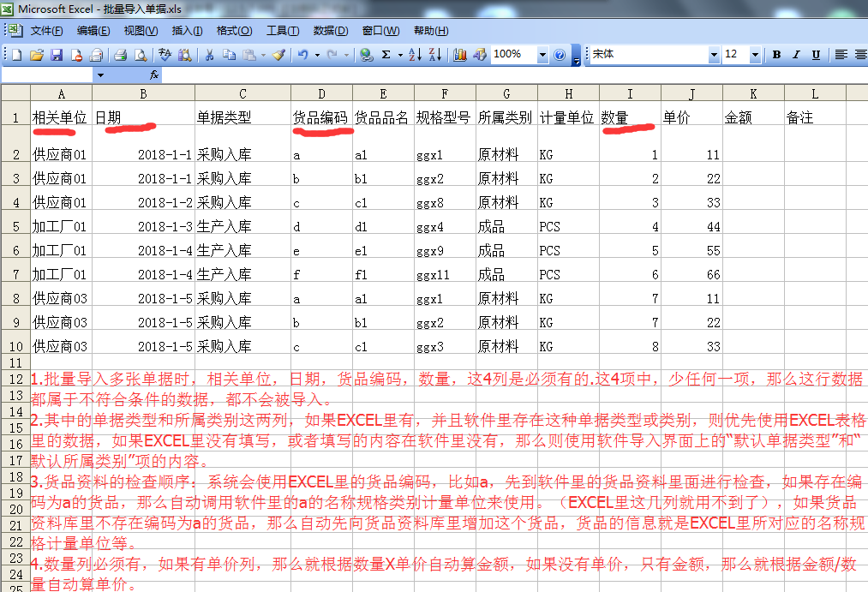Click the Print icon in toolbar
The width and height of the screenshot is (868, 592).
[120, 55]
